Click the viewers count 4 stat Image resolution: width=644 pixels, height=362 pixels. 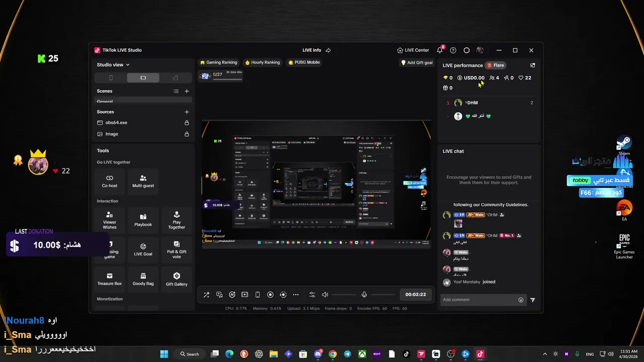pos(494,78)
